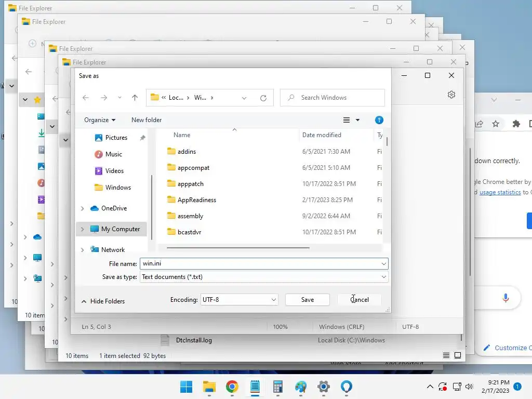532x399 pixels.
Task: Open Chrome extensions puzzle icon
Action: point(516,124)
